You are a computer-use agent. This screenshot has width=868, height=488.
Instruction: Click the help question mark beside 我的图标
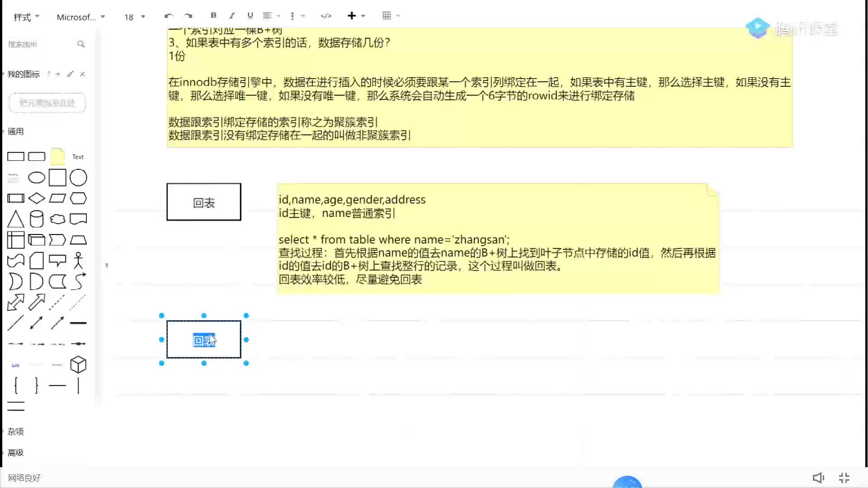coord(48,74)
